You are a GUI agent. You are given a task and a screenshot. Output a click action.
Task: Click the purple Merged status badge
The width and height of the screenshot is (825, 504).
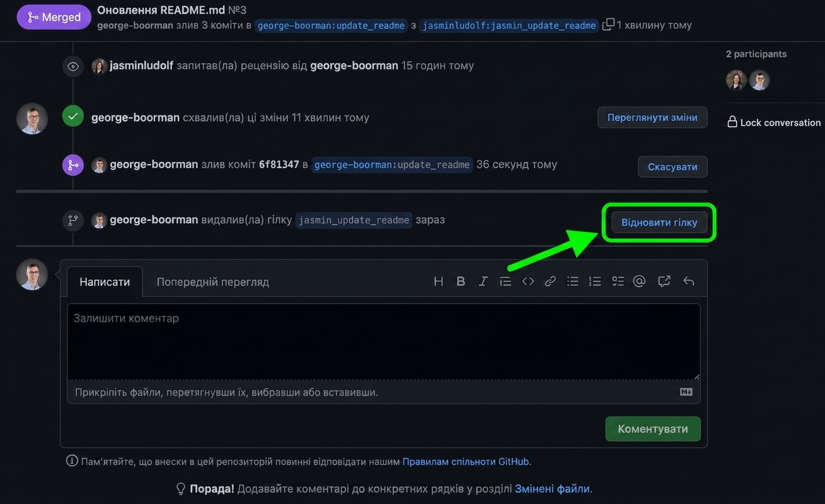click(54, 17)
